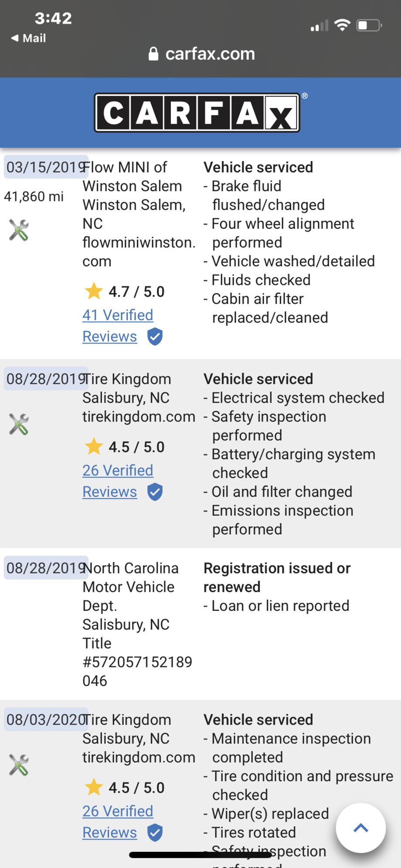Viewport: 401px width, 868px height.
Task: Tap the padlock icon beside carfax.com
Action: pos(153,54)
